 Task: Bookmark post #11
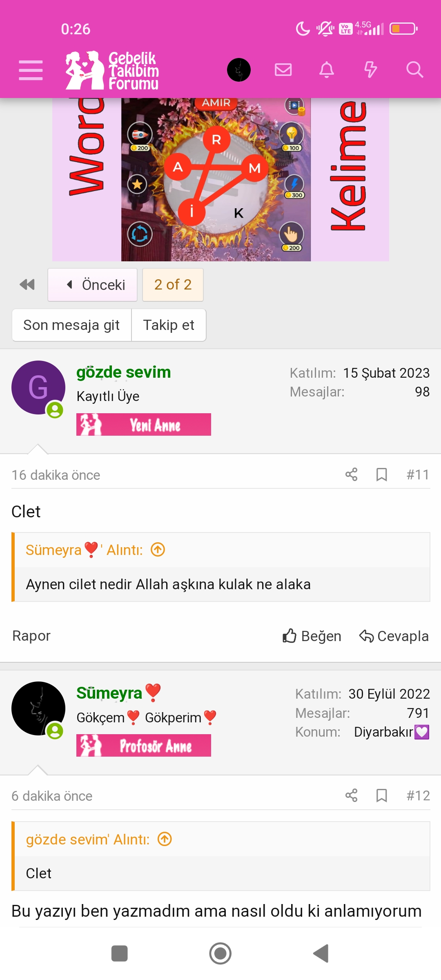tap(381, 474)
